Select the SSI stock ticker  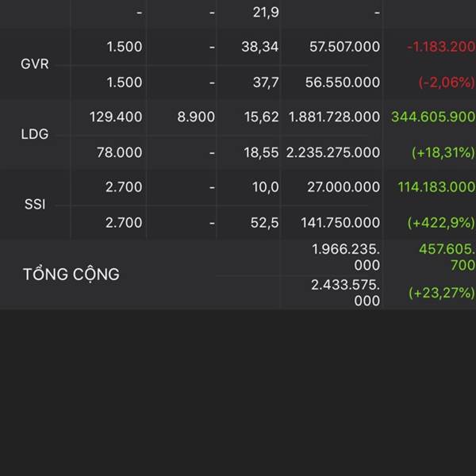pos(35,205)
